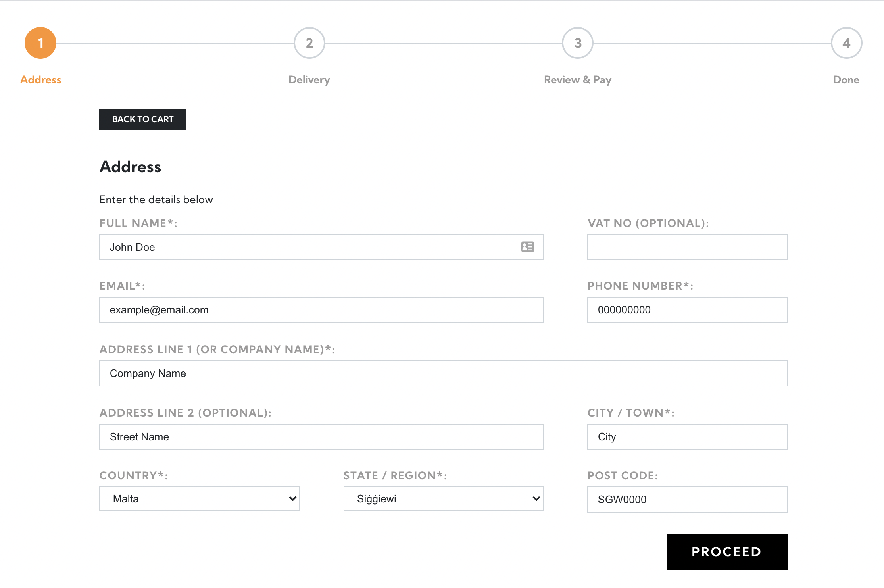Click the BACK TO CART button

(x=142, y=119)
